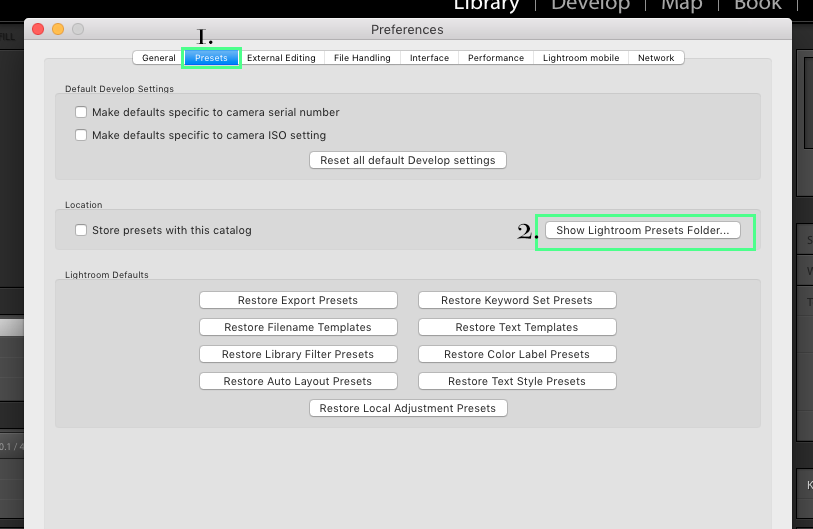Click Restore Auto Layout Presets
813x529 pixels.
298,381
